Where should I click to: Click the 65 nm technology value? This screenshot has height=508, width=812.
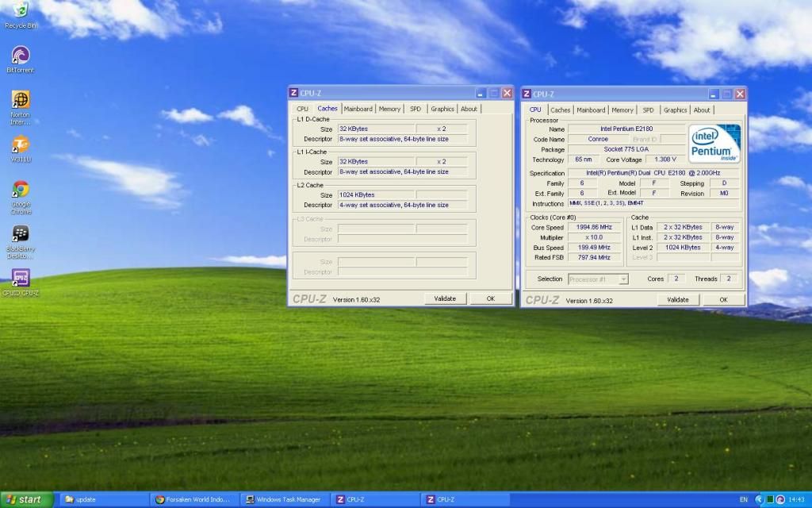point(583,160)
